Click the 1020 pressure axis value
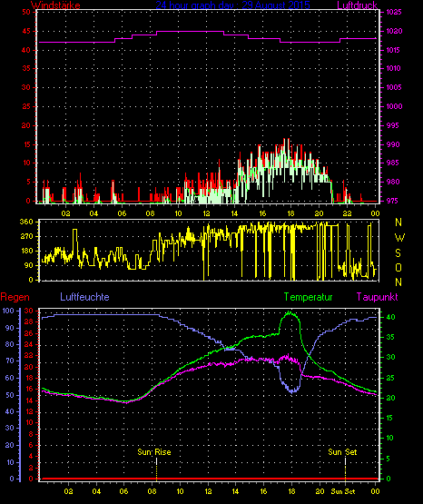The image size is (423, 504). [x=394, y=31]
